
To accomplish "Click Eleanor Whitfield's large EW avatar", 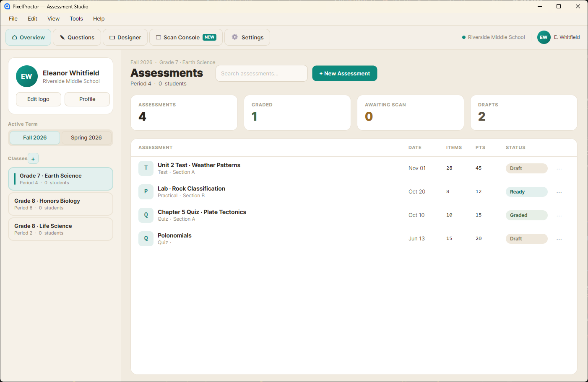I will (27, 76).
